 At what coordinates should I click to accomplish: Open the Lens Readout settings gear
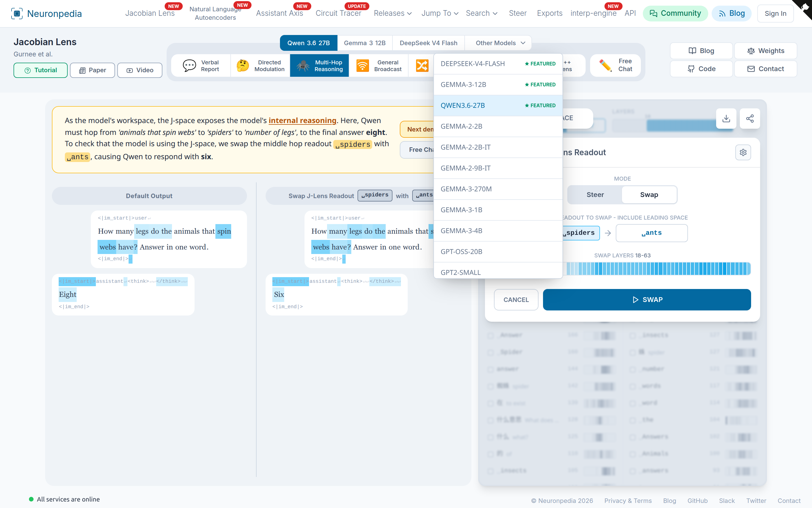(x=743, y=152)
